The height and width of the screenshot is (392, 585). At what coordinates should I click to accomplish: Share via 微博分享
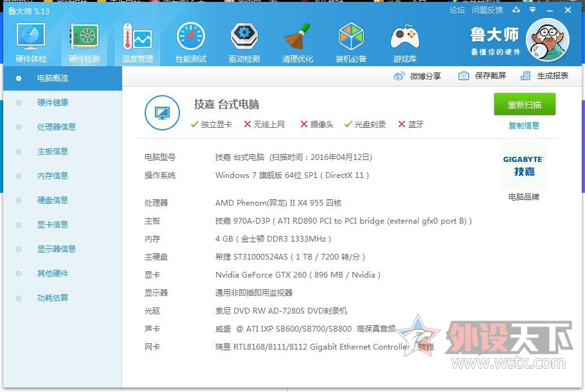[417, 76]
